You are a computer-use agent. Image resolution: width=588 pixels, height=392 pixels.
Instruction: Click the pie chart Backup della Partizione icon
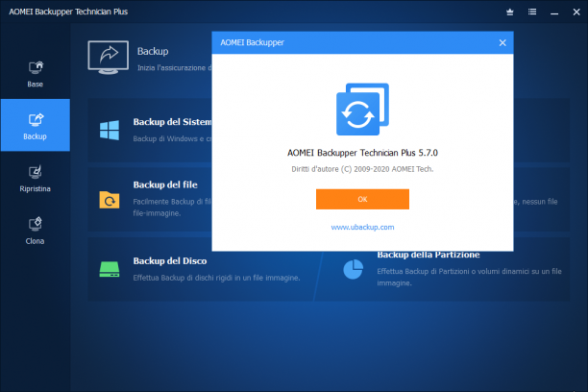pyautogui.click(x=353, y=269)
